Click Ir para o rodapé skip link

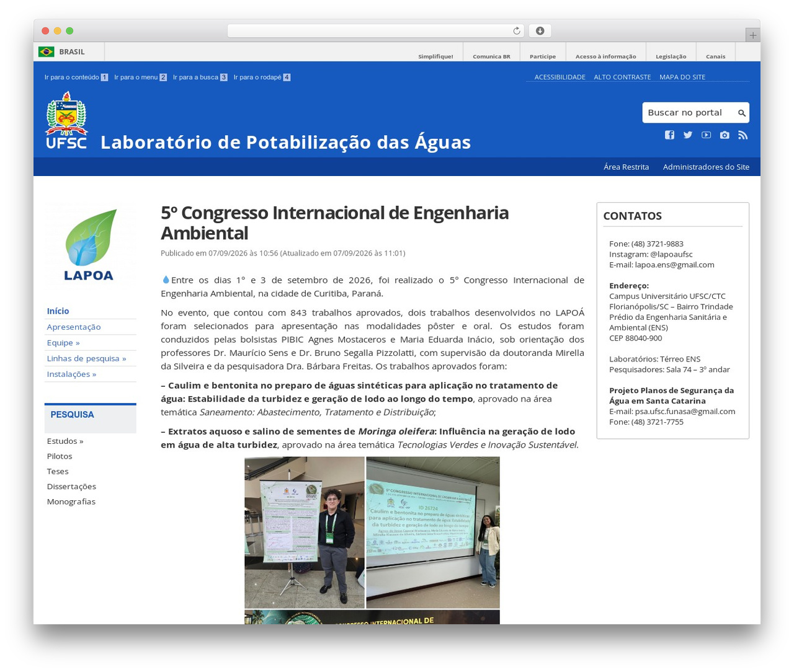(262, 77)
